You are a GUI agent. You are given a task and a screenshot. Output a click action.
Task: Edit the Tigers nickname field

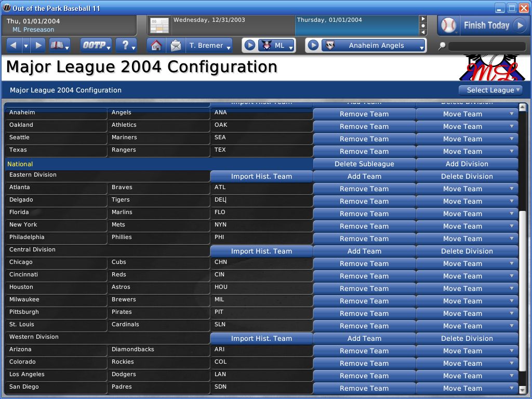click(159, 200)
